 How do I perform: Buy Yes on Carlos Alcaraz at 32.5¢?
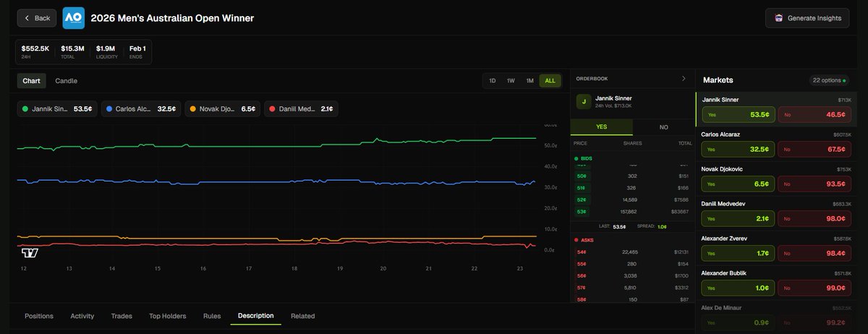[739, 150]
